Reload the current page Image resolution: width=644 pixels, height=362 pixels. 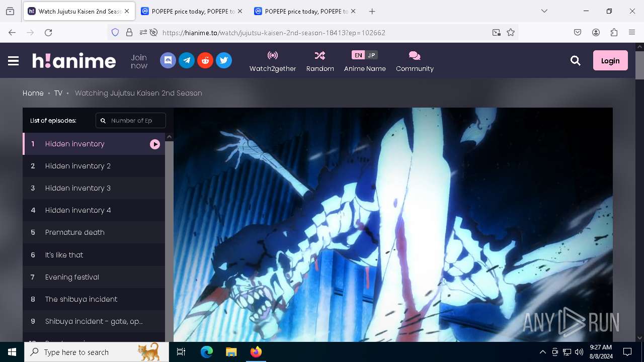tap(48, 32)
